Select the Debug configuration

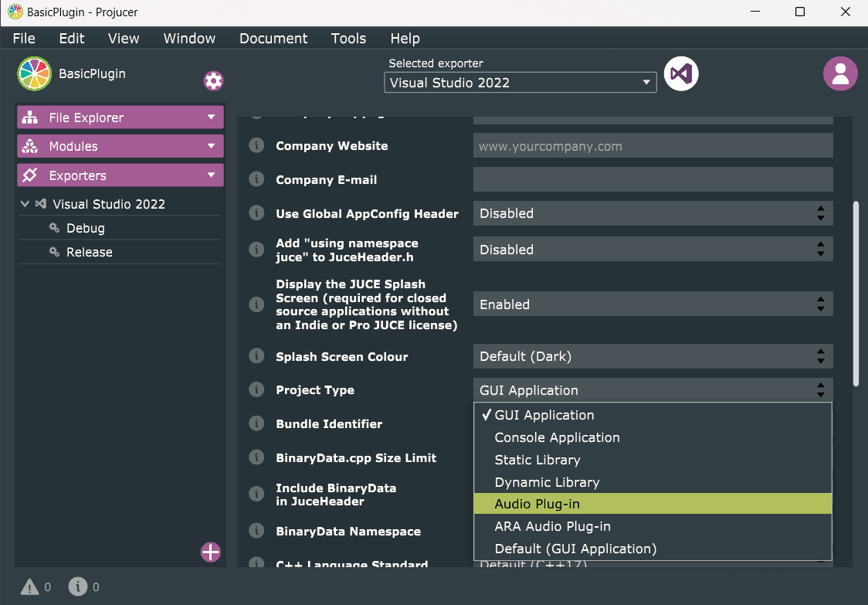(x=85, y=228)
